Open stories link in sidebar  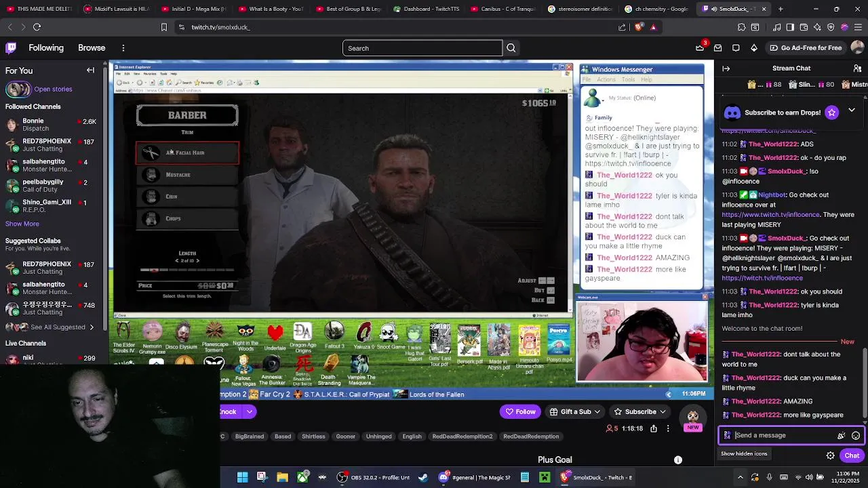[53, 89]
